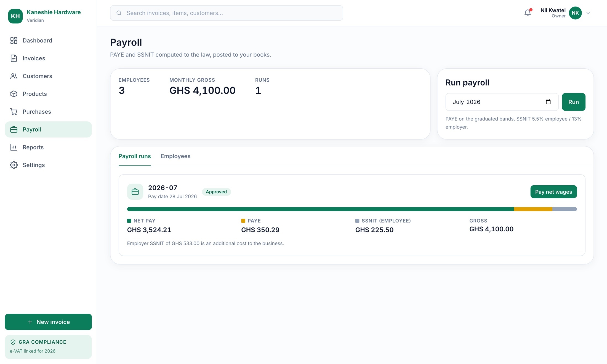Open Invoices from the sidebar
607x364 pixels.
(x=48, y=58)
